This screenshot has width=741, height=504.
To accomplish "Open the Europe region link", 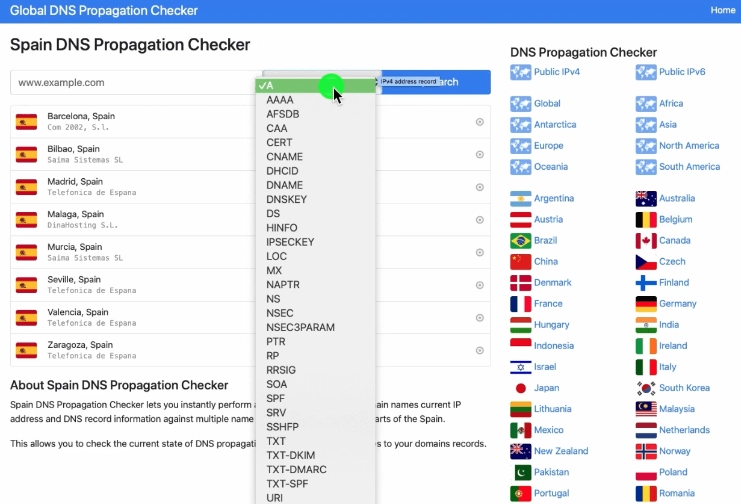I will [548, 146].
